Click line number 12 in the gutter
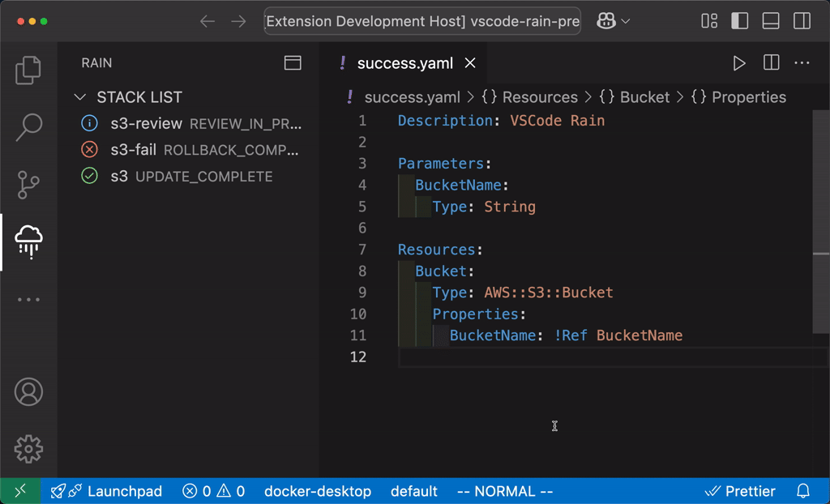 pyautogui.click(x=358, y=357)
